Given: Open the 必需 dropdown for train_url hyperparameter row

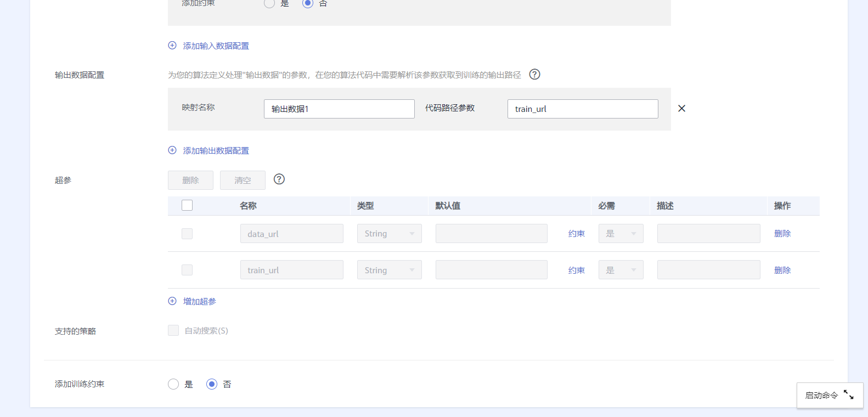Looking at the screenshot, I should click(621, 270).
